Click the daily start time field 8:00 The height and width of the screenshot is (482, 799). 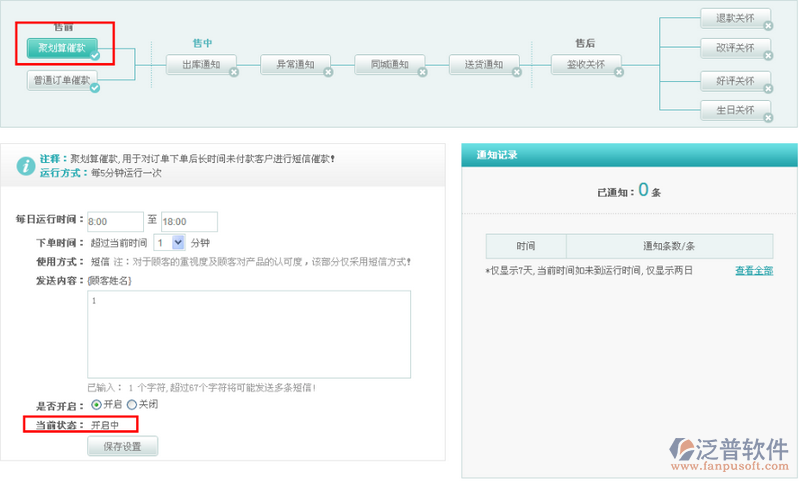click(x=115, y=222)
